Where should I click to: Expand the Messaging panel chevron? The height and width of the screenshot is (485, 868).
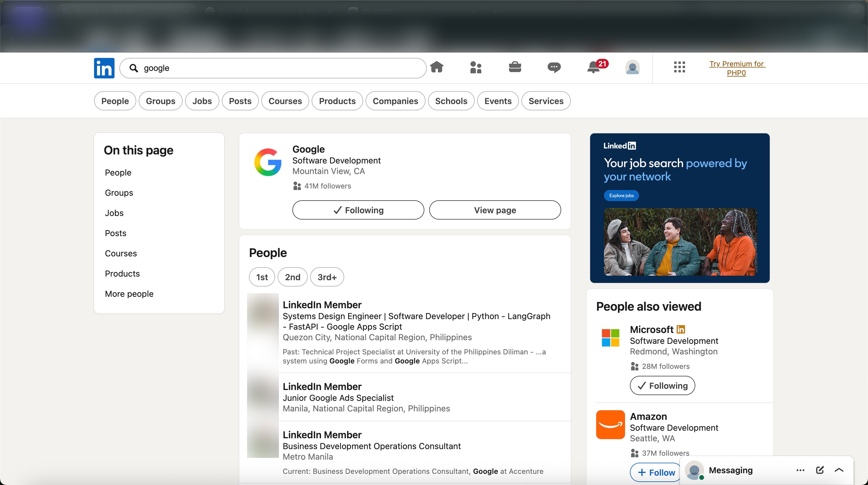click(839, 470)
